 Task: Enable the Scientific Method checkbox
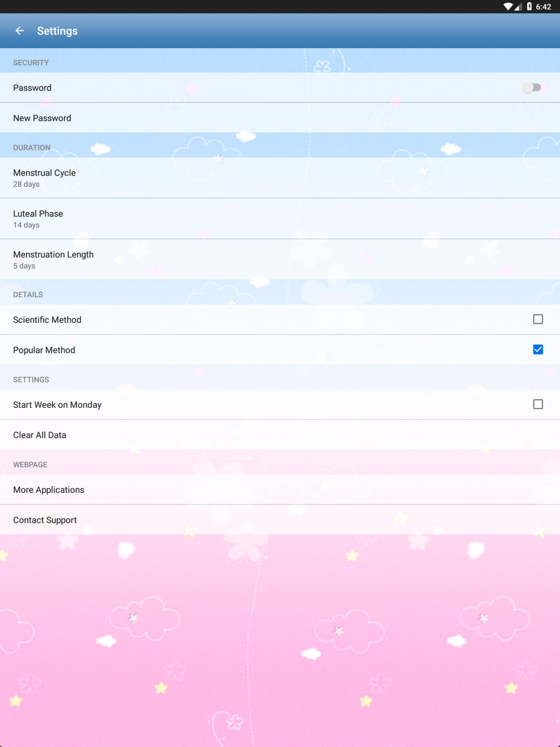click(538, 319)
